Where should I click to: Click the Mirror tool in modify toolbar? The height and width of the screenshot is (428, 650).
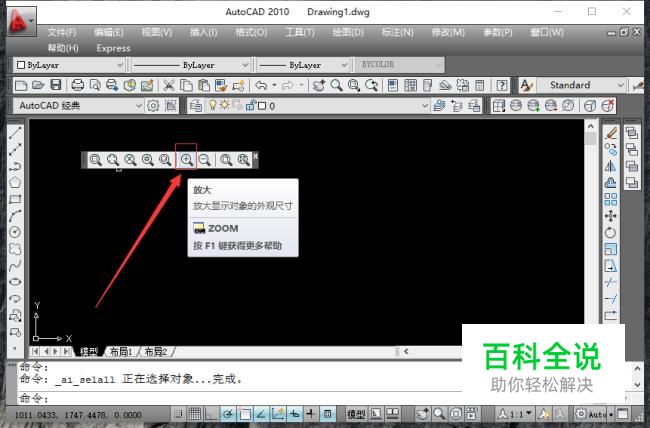point(611,166)
